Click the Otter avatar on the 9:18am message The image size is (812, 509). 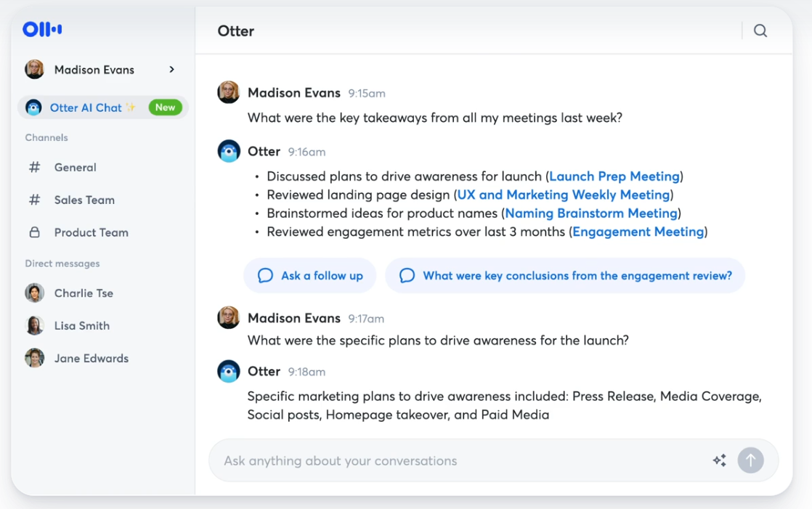[228, 371]
